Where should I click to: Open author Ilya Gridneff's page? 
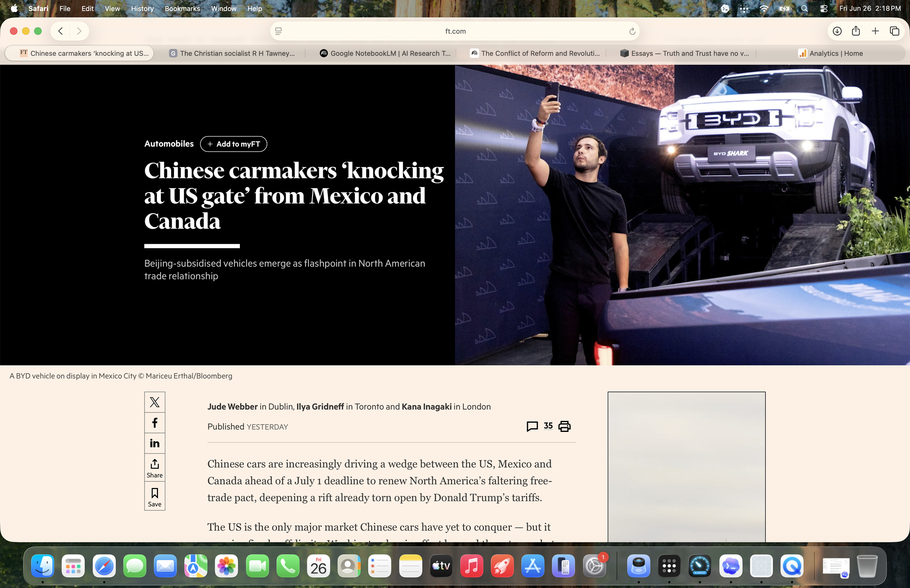click(320, 407)
